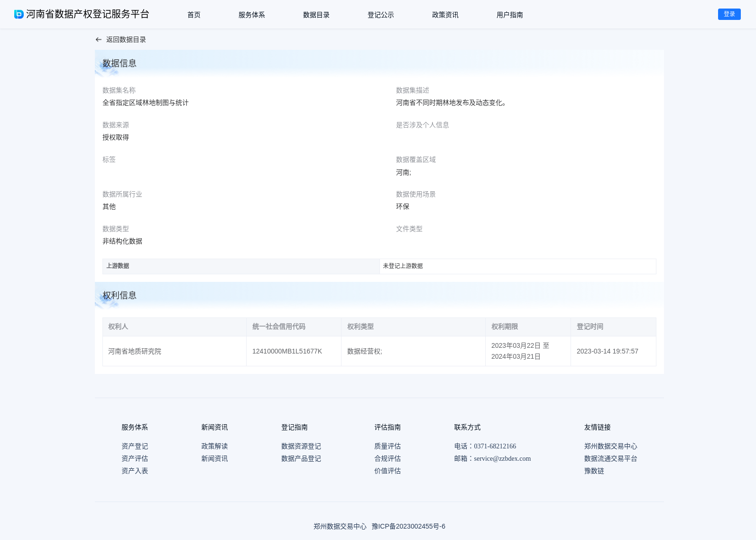The width and height of the screenshot is (756, 540).
Task: Open footer link 资产评估
Action: (135, 458)
